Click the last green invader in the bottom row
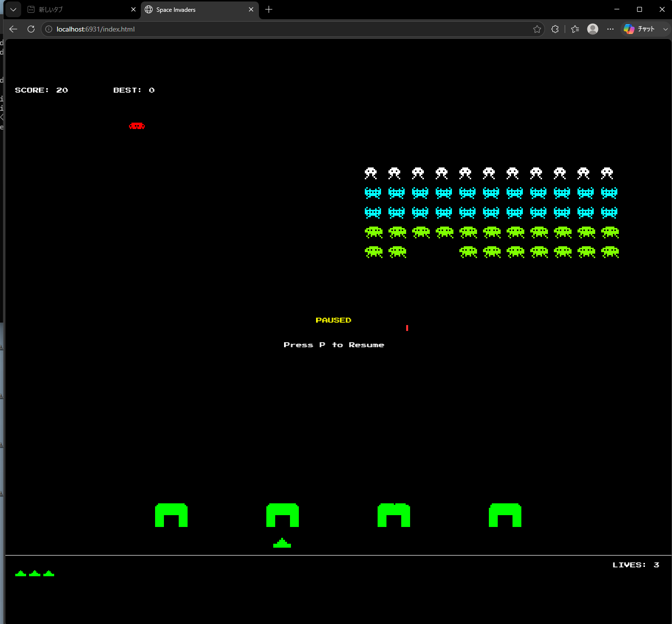The image size is (672, 624). click(610, 252)
